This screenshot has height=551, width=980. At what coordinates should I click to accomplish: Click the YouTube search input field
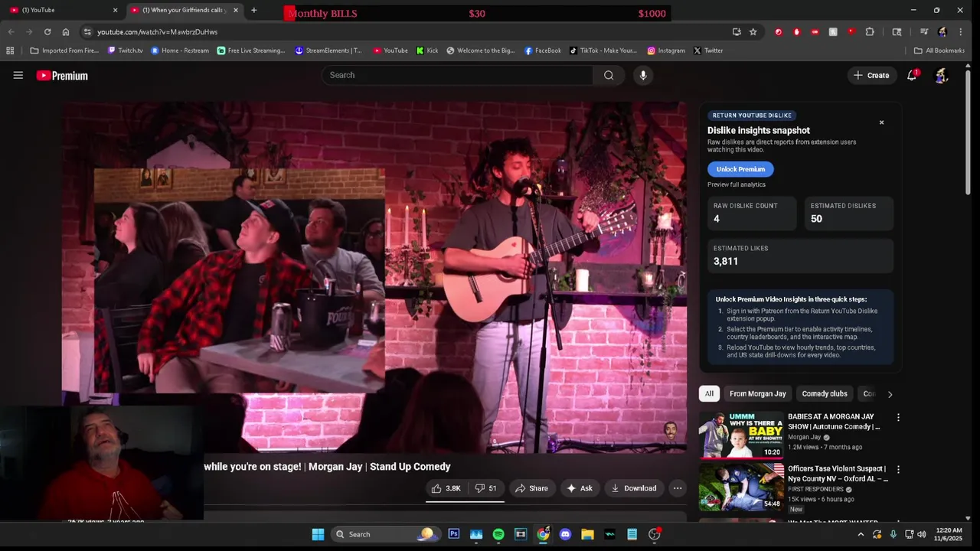[457, 75]
